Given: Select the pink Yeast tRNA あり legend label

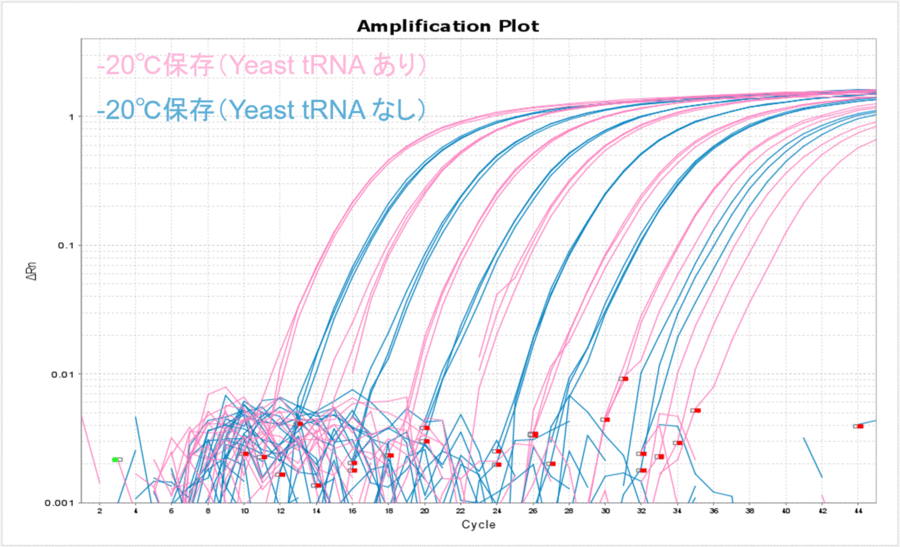Looking at the screenshot, I should pyautogui.click(x=263, y=66).
